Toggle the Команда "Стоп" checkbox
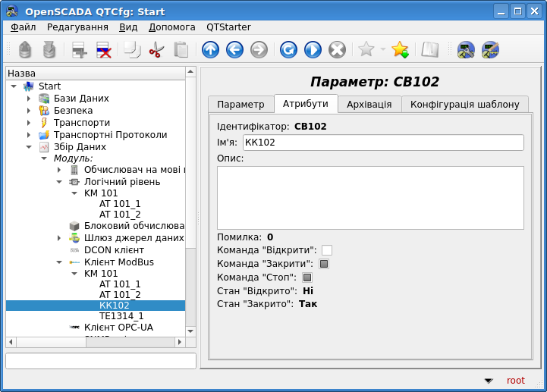 [x=307, y=278]
